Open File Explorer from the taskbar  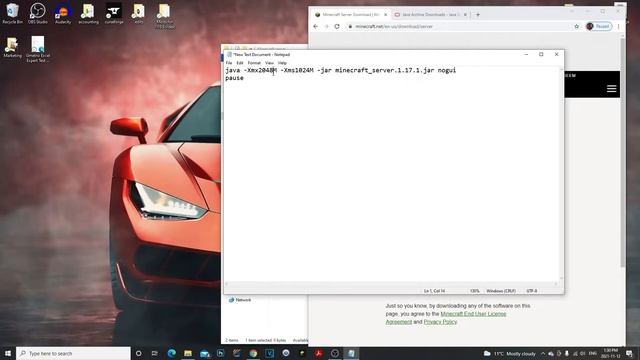coord(188,353)
